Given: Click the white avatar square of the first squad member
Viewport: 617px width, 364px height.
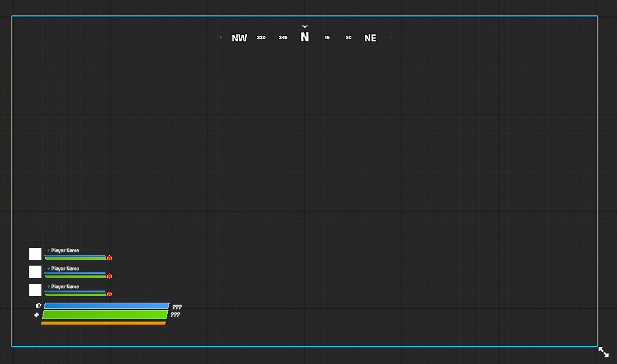Looking at the screenshot, I should [x=35, y=254].
